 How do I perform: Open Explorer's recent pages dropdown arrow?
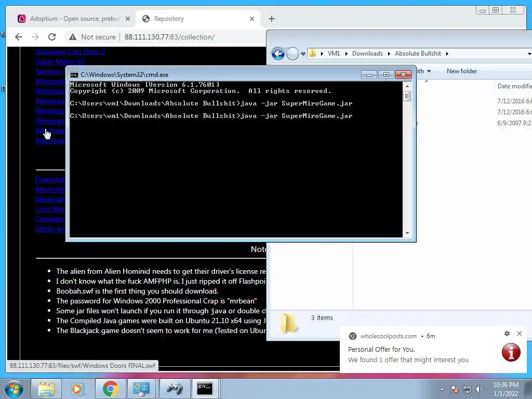[x=303, y=54]
